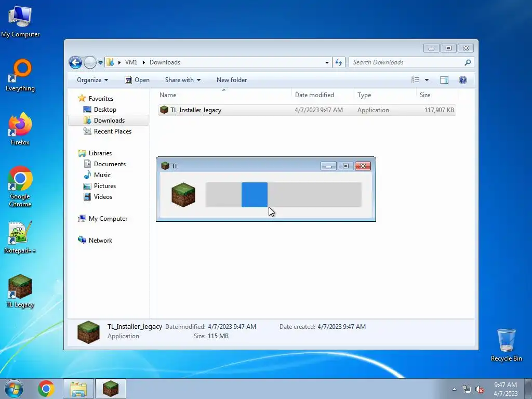Select the TL_Installer_legacy file row
Viewport: 532px width, 399px height.
[307, 110]
